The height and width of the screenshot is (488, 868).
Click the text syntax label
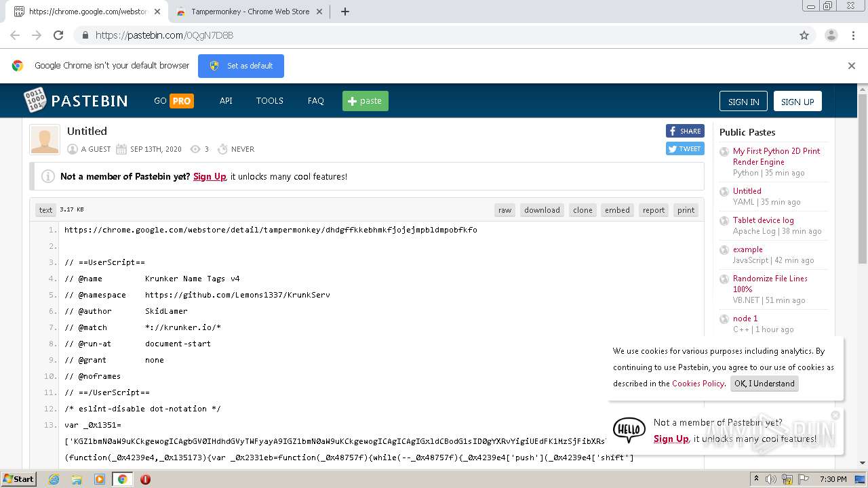(45, 210)
